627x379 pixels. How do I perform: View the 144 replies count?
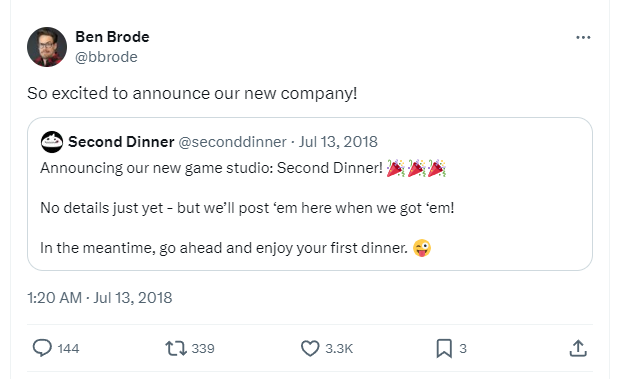(x=68, y=349)
